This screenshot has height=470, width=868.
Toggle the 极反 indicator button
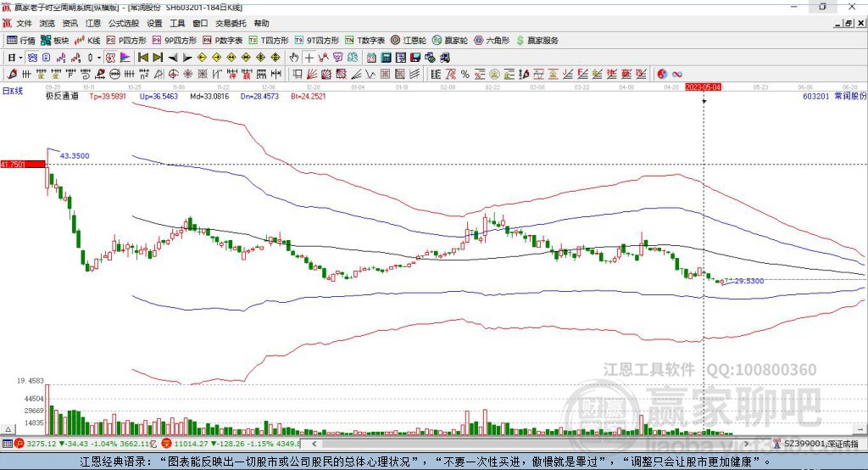(x=110, y=58)
